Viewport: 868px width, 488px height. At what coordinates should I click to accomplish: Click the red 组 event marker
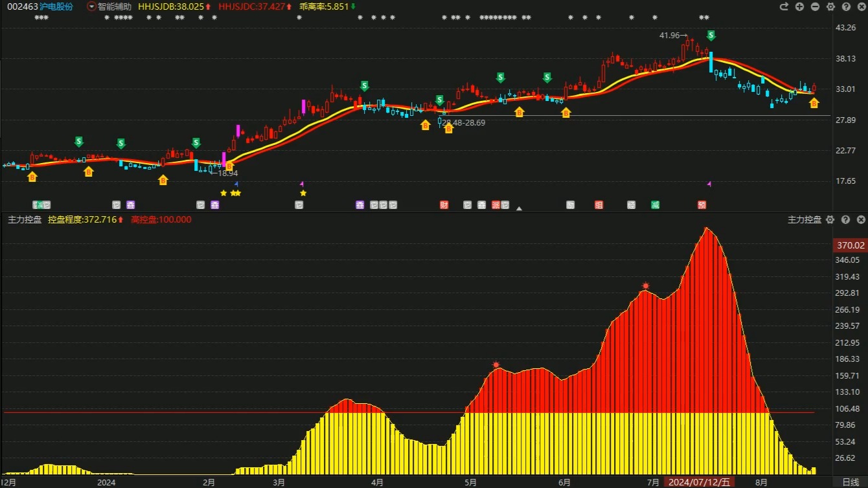pyautogui.click(x=599, y=205)
